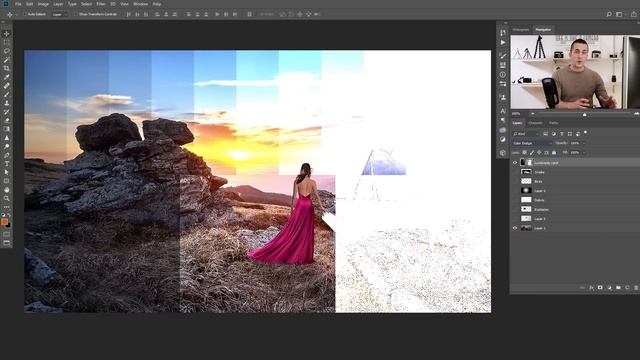
Task: Open the Image menu
Action: pos(43,4)
